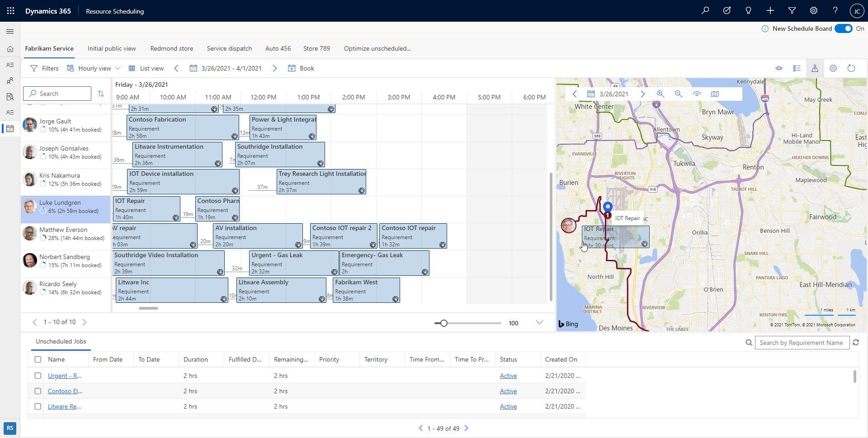Image resolution: width=868 pixels, height=438 pixels.
Task: Check the Urgent job row checkbox
Action: (x=38, y=376)
